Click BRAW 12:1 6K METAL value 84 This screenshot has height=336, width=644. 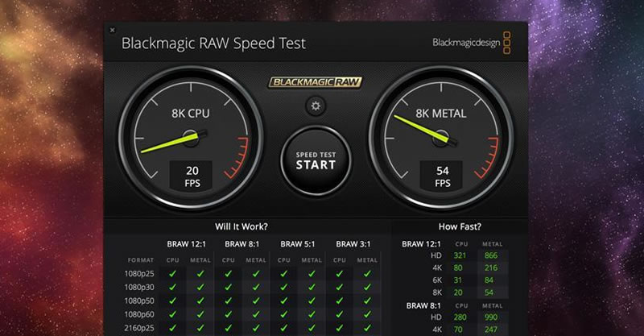pos(489,280)
